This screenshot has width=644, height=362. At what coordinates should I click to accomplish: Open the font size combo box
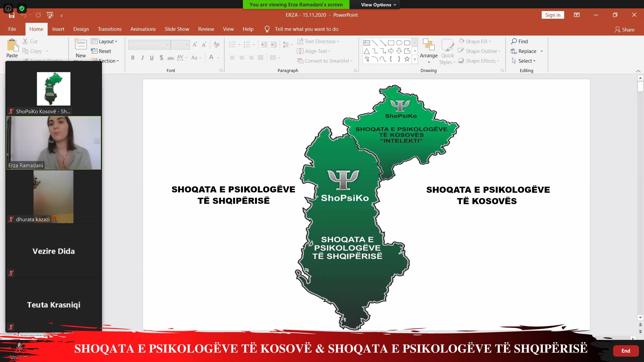(x=180, y=45)
